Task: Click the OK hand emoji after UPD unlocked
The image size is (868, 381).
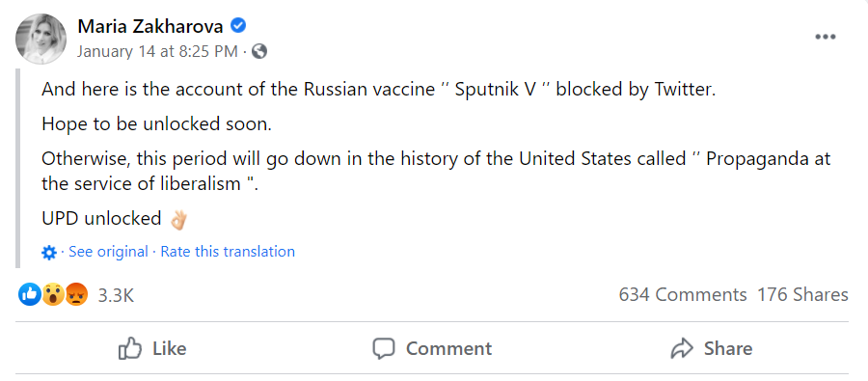Action: (178, 220)
